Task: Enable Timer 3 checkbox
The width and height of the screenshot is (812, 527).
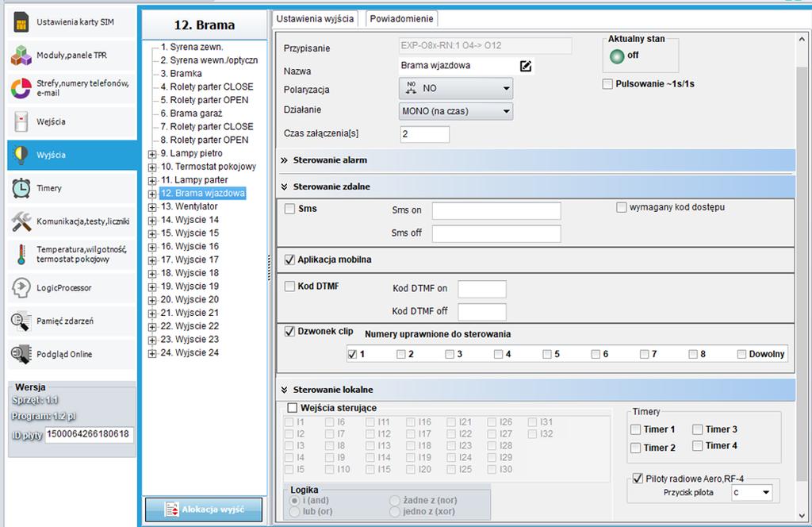Action: pos(698,429)
